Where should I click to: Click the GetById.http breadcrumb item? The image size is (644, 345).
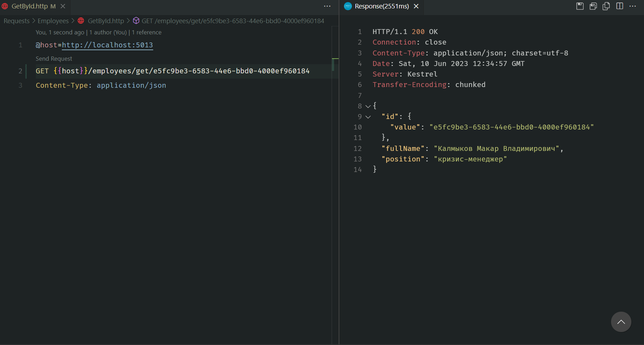[x=106, y=21]
